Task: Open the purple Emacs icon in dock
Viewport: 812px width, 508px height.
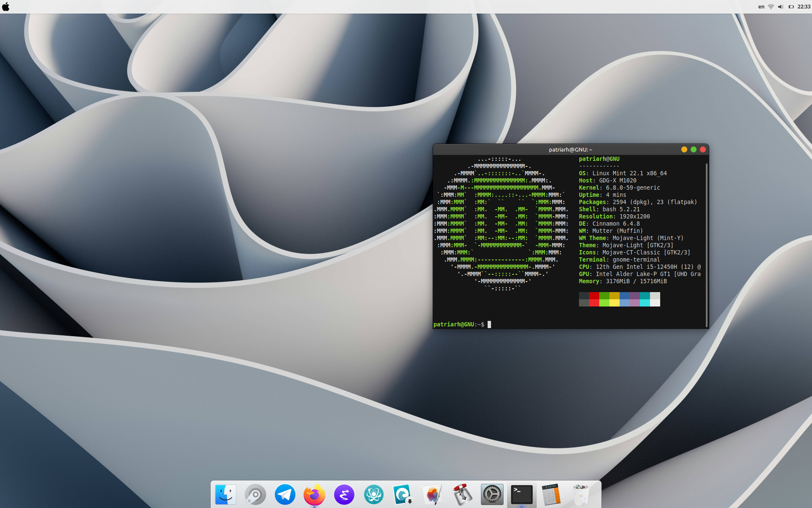Action: (344, 494)
